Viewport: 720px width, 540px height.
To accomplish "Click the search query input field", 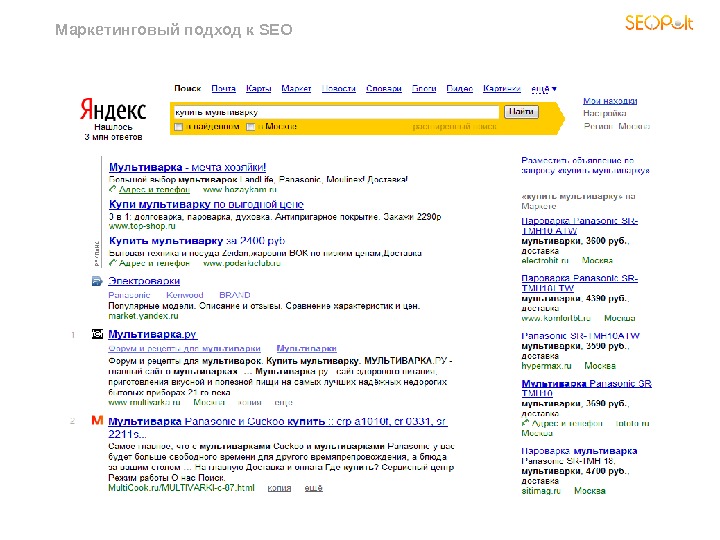I will [336, 112].
